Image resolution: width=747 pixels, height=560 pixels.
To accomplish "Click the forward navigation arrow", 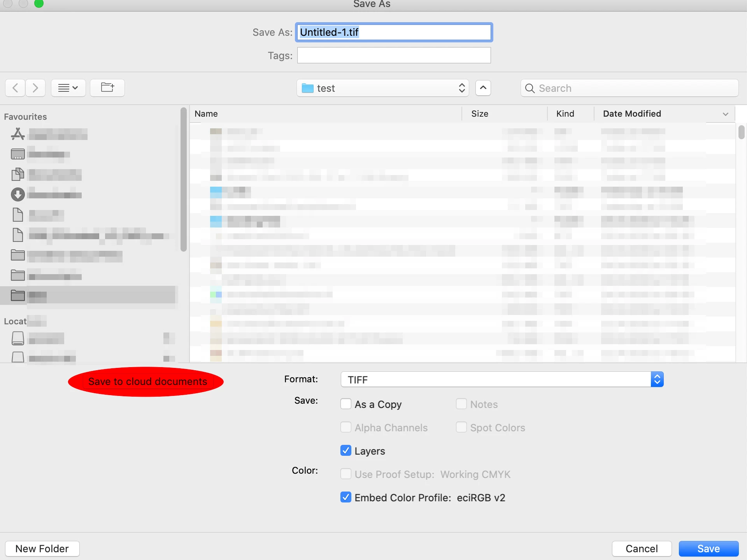I will point(35,88).
